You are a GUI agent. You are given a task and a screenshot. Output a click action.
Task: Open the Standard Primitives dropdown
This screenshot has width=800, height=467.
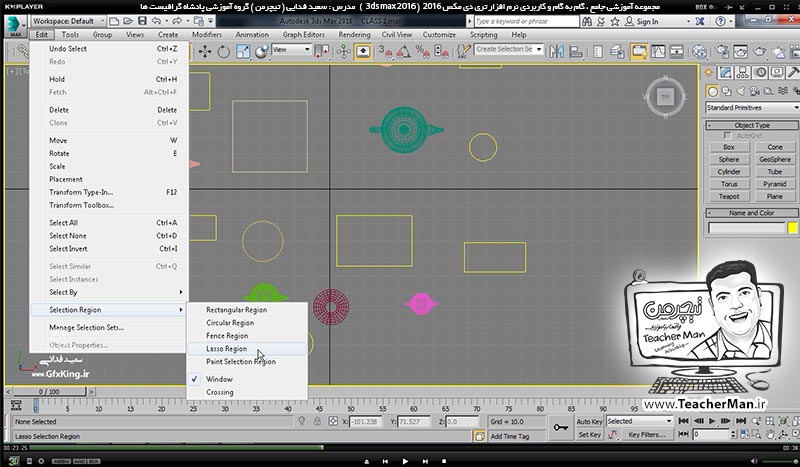pos(753,108)
